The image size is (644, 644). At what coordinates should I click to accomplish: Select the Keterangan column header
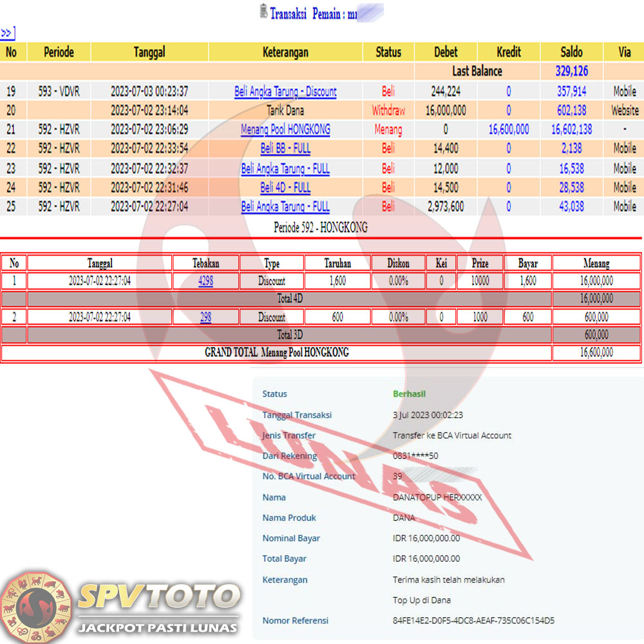[285, 52]
